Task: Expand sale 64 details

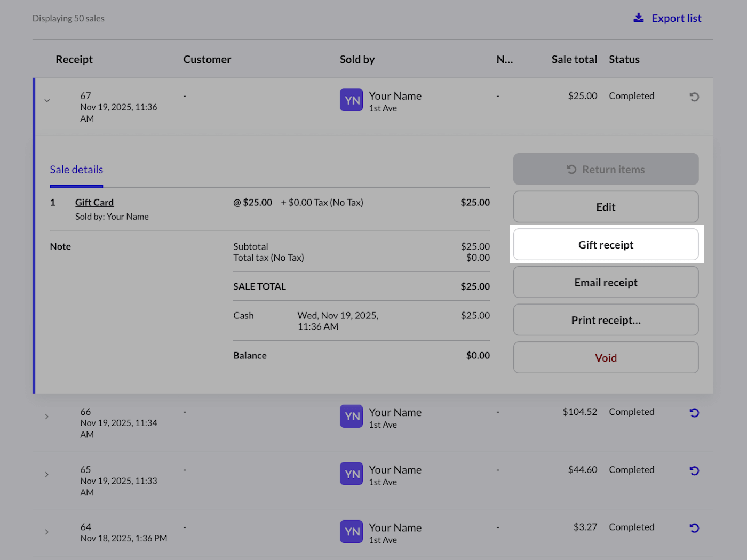Action: [47, 532]
